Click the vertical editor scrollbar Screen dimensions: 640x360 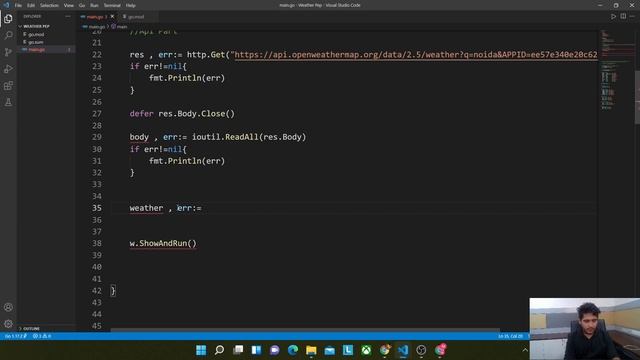coord(637,97)
